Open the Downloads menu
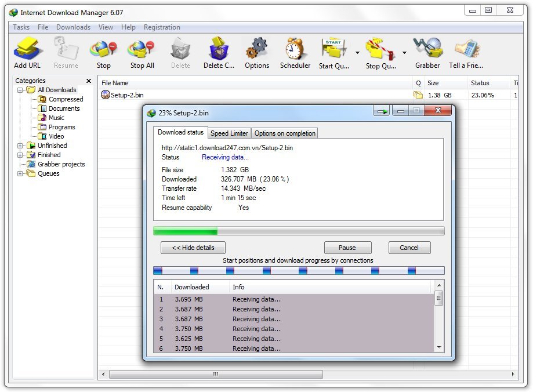 (73, 27)
